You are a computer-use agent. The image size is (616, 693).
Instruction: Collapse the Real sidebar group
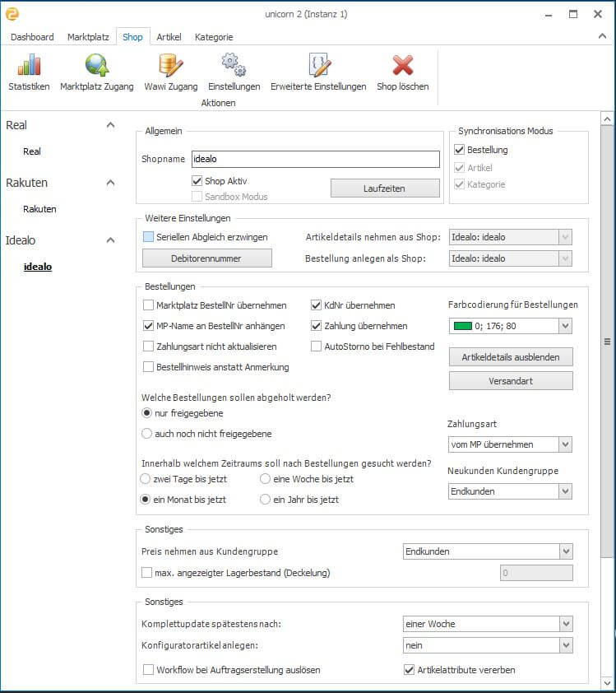point(110,125)
